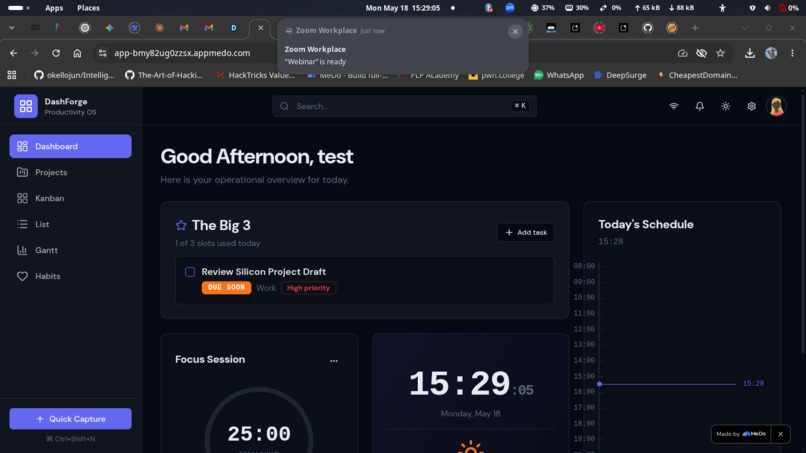Click the Big 3 star icon
Viewport: 806px width, 453px height.
tap(181, 225)
